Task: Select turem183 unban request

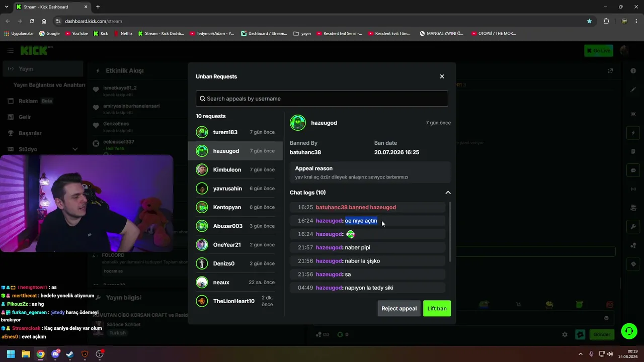Action: click(235, 132)
